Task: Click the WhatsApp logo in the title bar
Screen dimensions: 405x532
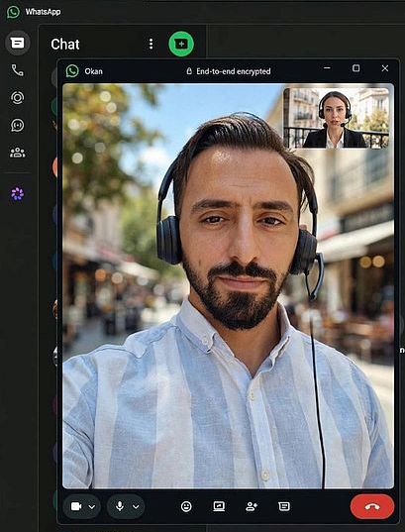Action: (x=13, y=12)
